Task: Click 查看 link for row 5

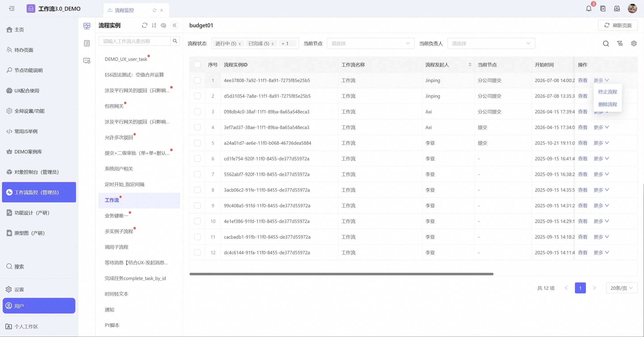Action: 583,143
